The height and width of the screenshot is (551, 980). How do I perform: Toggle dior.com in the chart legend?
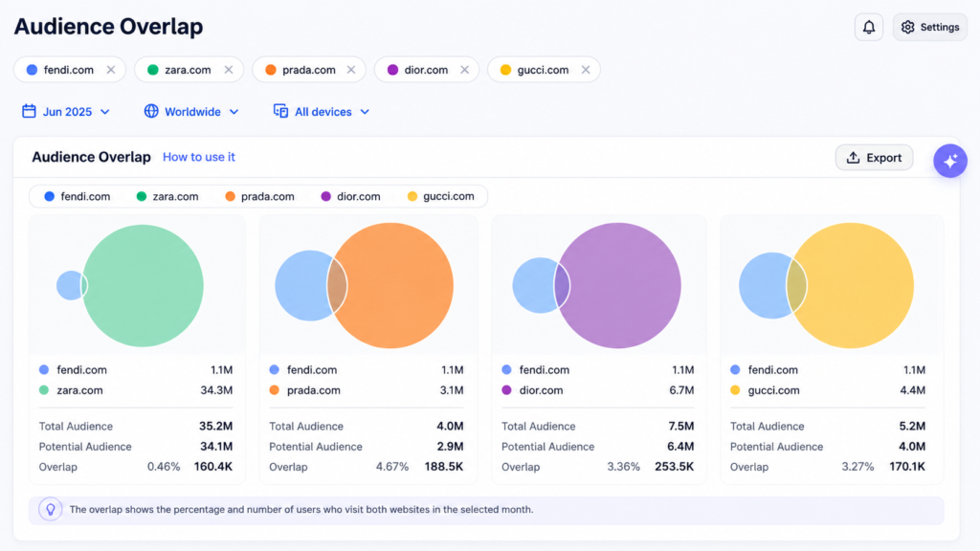click(350, 196)
